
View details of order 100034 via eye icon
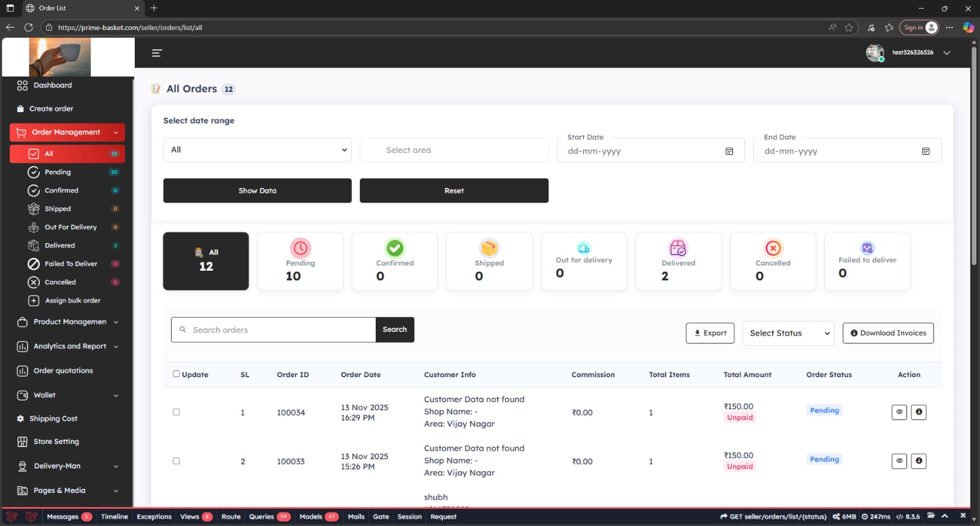click(899, 412)
